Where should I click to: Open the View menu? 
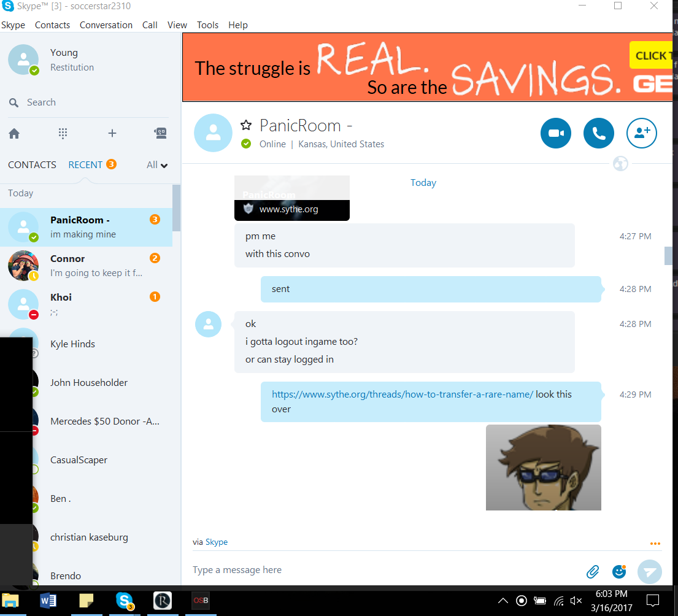tap(177, 25)
